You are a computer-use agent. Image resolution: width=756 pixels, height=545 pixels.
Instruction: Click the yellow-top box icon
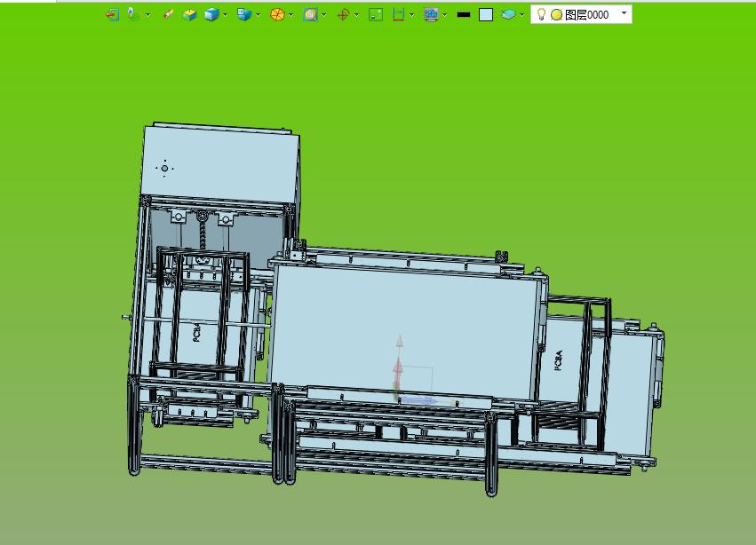tap(189, 15)
